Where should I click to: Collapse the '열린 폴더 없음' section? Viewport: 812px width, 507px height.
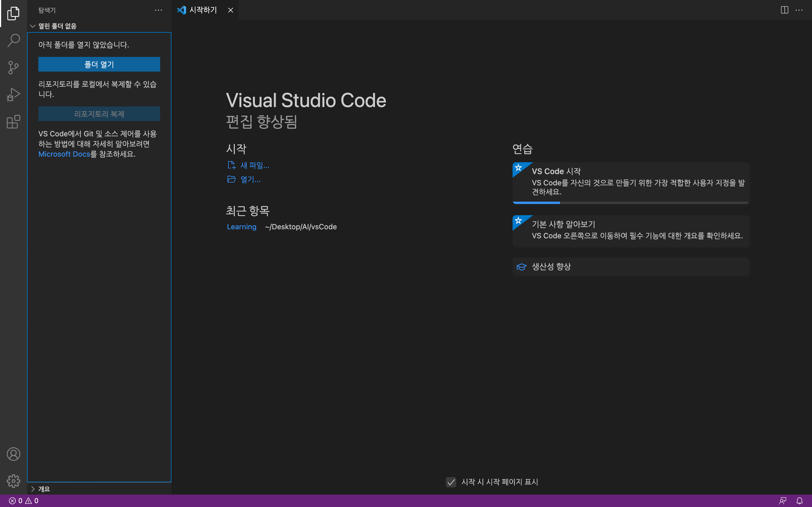(x=32, y=26)
